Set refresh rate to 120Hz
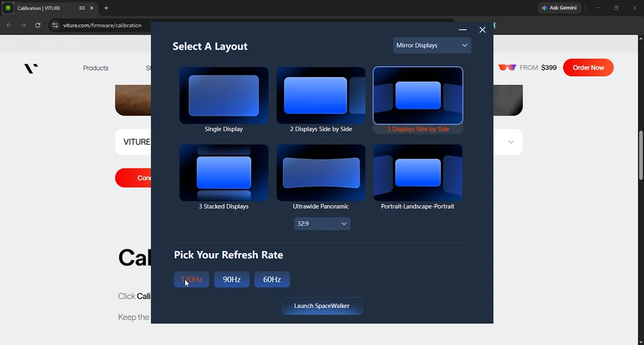Viewport: 644px width, 345px height. click(x=192, y=280)
